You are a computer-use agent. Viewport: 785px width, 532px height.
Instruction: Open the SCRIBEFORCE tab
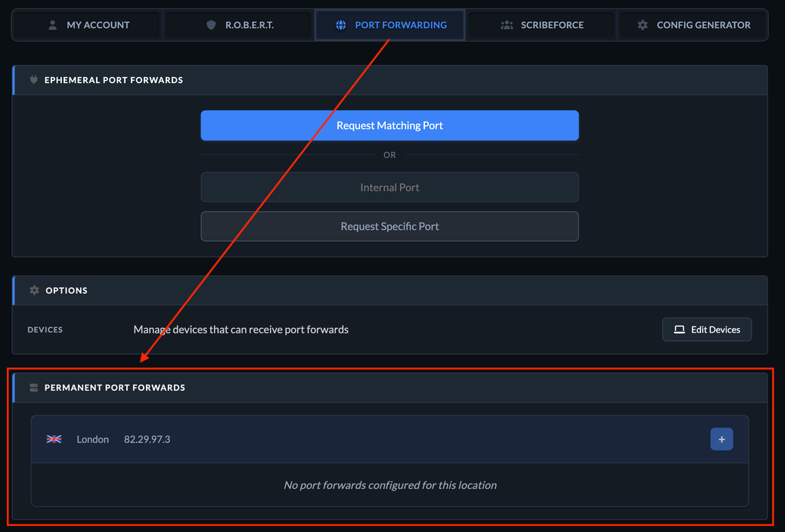point(541,24)
